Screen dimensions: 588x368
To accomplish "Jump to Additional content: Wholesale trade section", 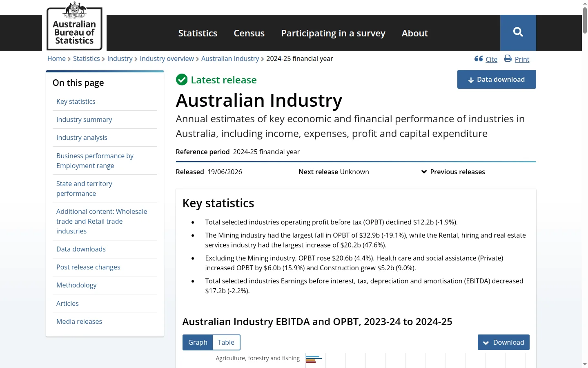I will click(102, 221).
